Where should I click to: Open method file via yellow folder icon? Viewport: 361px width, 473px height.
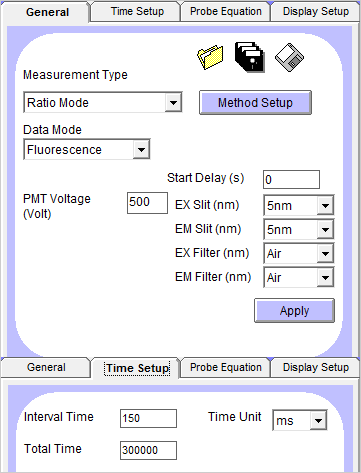(210, 57)
